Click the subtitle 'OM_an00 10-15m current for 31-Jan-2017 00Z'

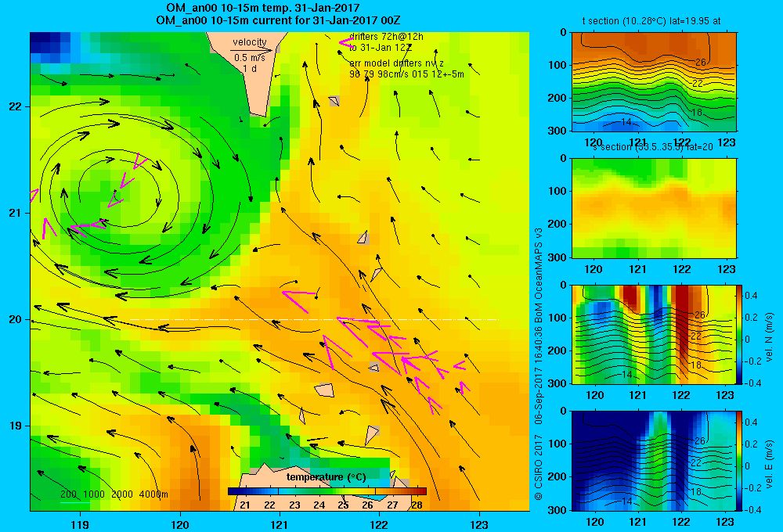[x=278, y=20]
